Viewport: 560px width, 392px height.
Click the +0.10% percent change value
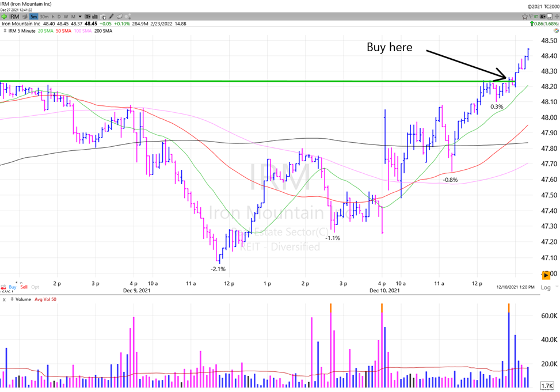click(x=122, y=24)
